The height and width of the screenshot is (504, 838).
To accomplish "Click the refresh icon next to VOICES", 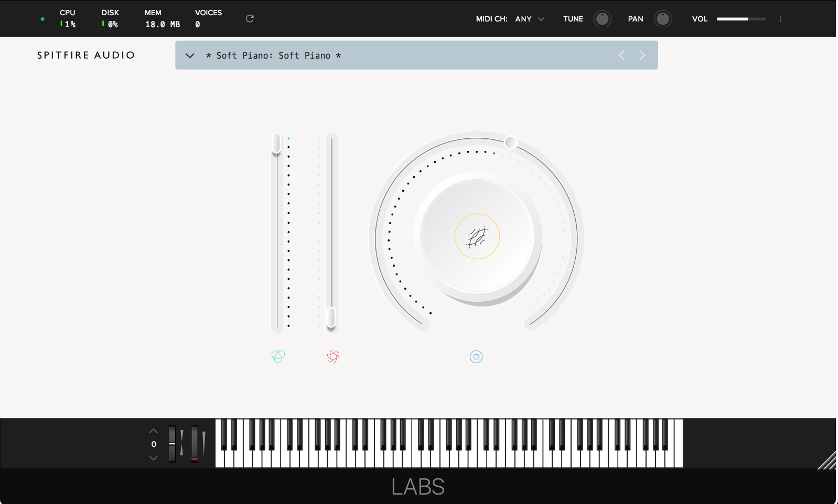I will [x=250, y=18].
